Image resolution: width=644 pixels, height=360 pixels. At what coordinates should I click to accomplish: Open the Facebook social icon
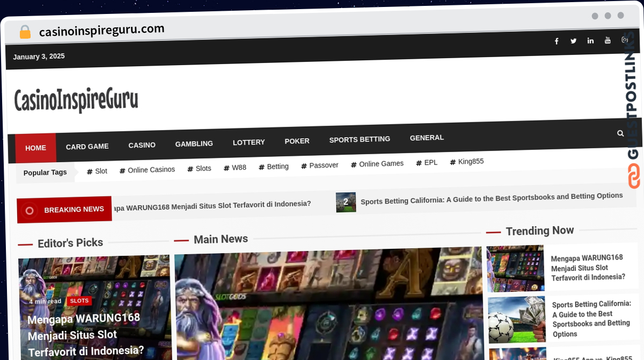click(557, 41)
